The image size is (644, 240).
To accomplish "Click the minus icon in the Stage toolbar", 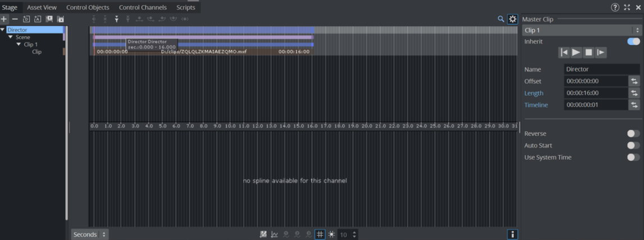I will (15, 19).
